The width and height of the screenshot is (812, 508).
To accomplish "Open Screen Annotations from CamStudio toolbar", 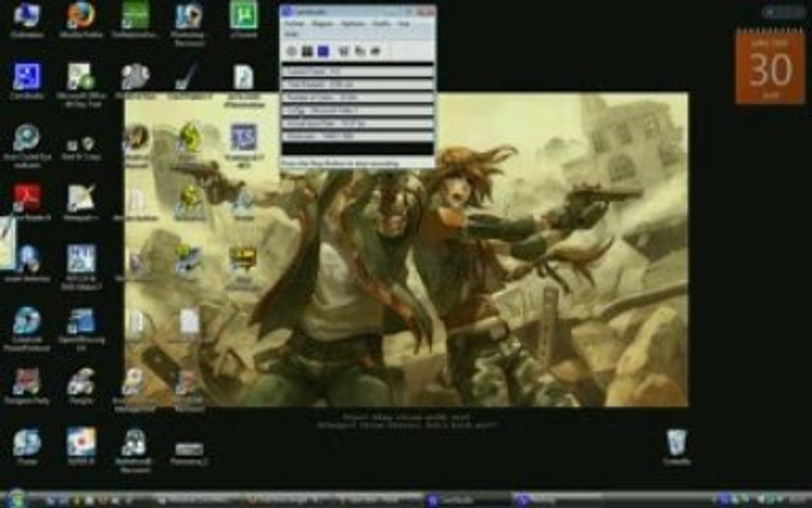I will coord(376,51).
